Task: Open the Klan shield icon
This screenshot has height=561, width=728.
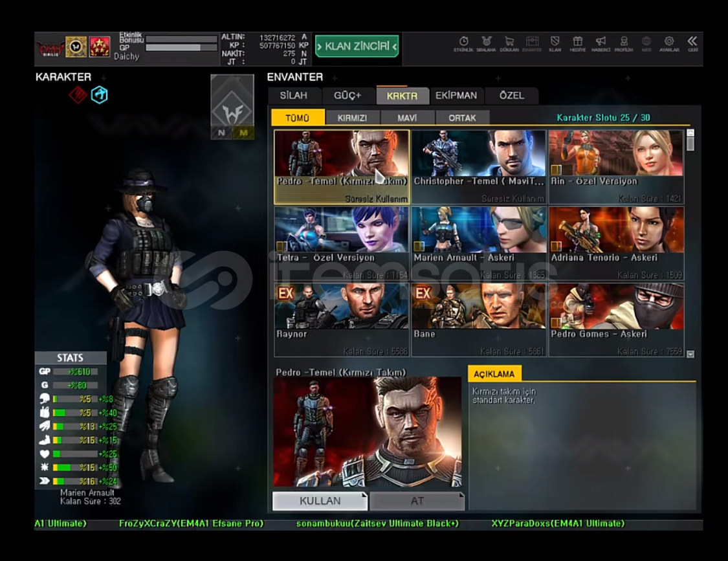Action: [555, 43]
